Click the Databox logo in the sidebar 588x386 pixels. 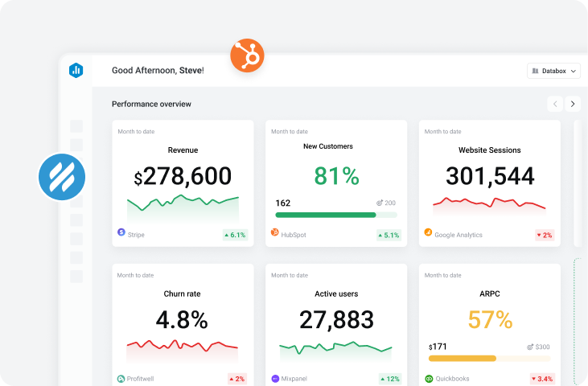pos(76,71)
